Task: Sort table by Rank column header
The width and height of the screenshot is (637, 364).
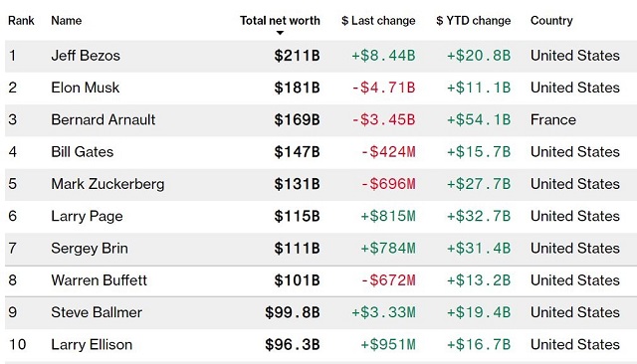Action: coord(21,21)
